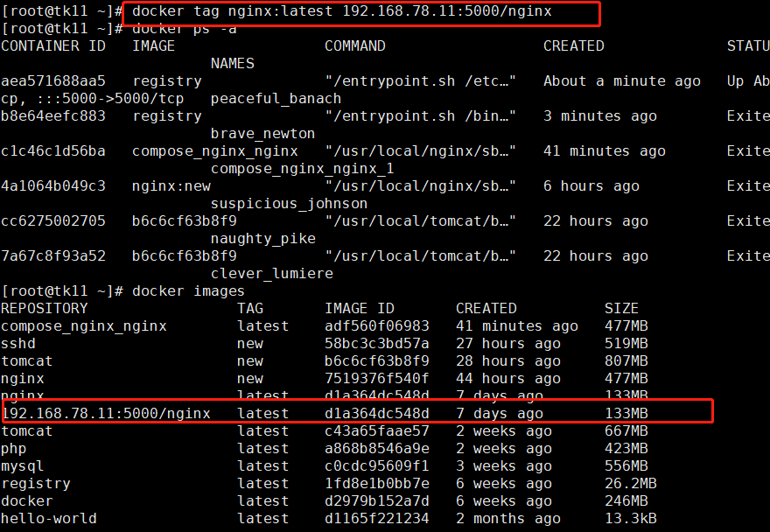Click "2 months ago" created value
The height and width of the screenshot is (532, 770).
click(508, 519)
